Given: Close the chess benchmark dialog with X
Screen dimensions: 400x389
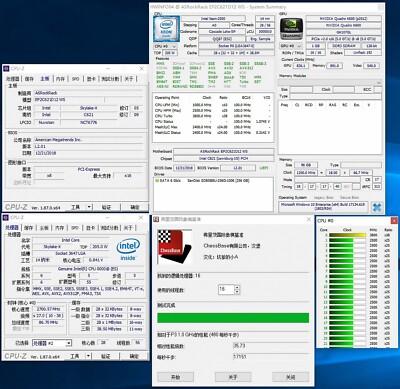Looking at the screenshot, I should (308, 219).
